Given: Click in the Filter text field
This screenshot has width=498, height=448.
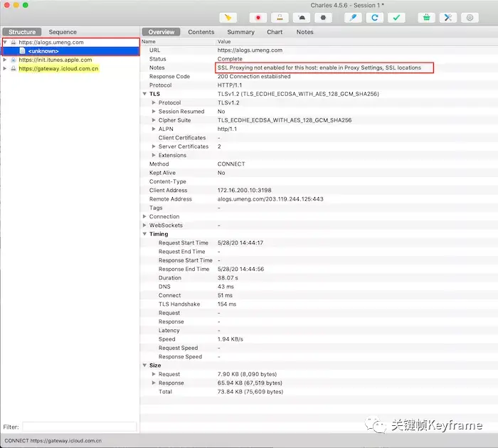Looking at the screenshot, I should click(x=80, y=427).
